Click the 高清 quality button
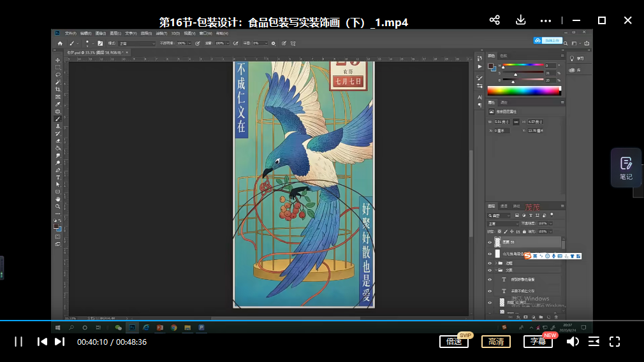This screenshot has height=362, width=644. click(495, 342)
